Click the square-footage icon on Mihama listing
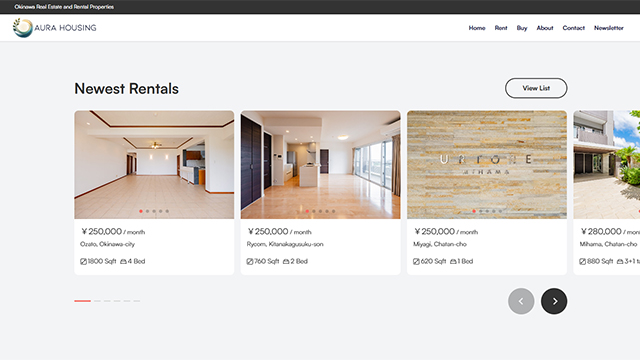This screenshot has width=640, height=360. (x=582, y=261)
